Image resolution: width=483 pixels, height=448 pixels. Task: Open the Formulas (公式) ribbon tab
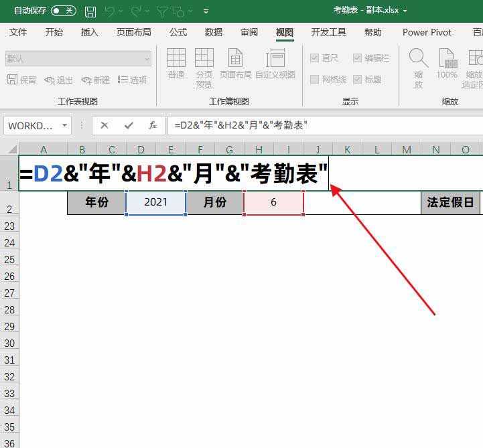click(178, 32)
